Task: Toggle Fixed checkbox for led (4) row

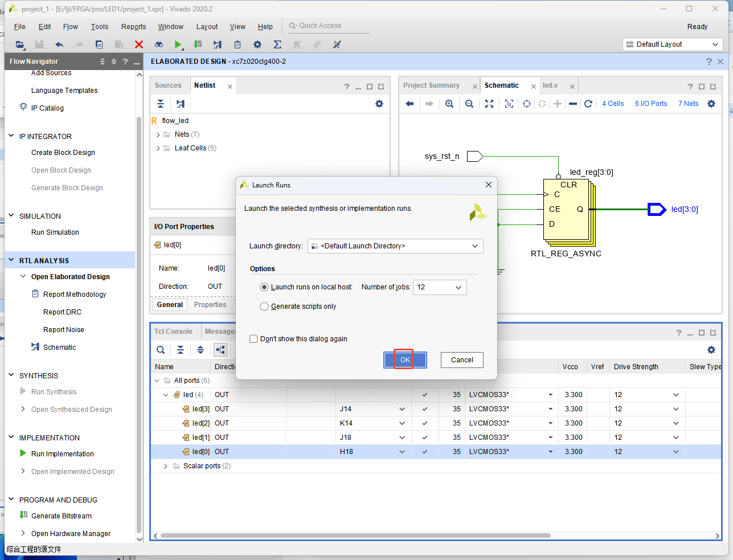Action: point(425,395)
